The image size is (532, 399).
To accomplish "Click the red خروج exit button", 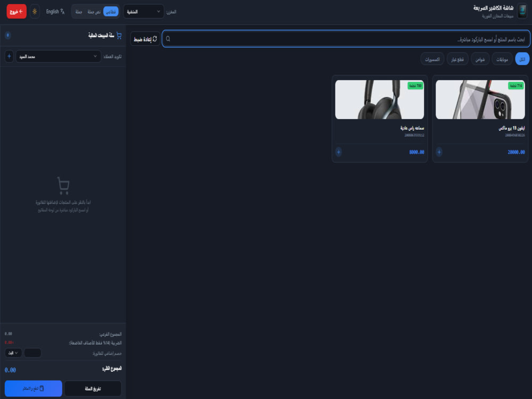I will point(16,12).
